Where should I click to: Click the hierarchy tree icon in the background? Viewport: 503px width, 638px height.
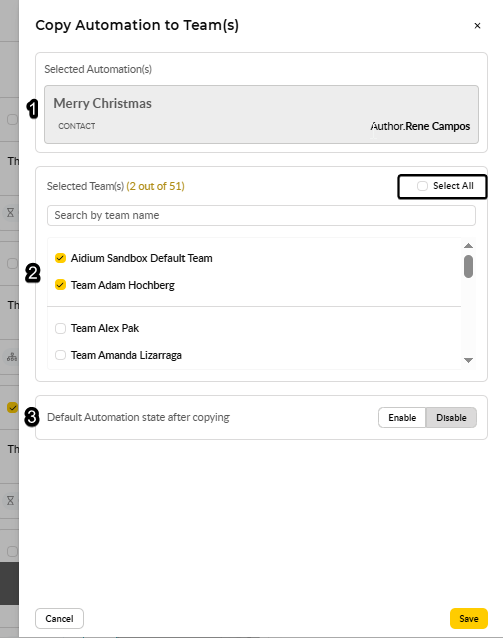(x=12, y=357)
